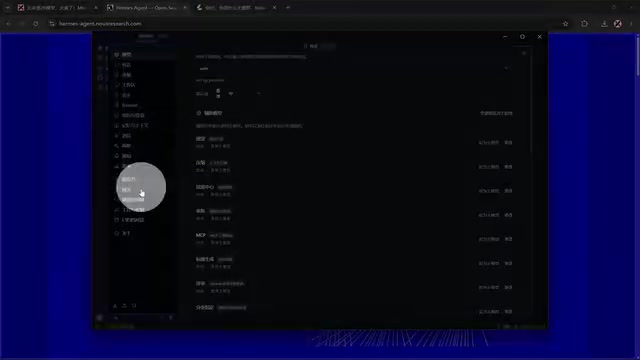The height and width of the screenshot is (360, 640).
Task: Select the first browser tab with red icon
Action: pyautogui.click(x=57, y=7)
